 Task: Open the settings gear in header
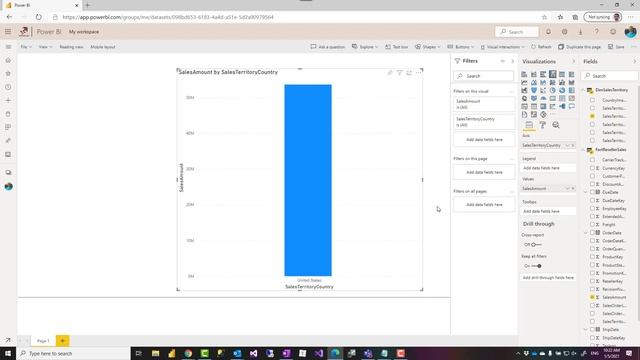coord(564,32)
